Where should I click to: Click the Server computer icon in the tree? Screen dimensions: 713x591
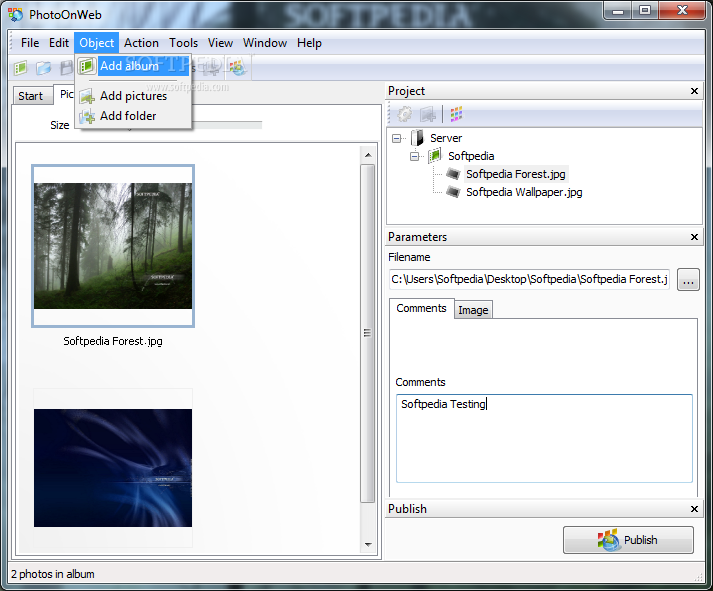417,138
